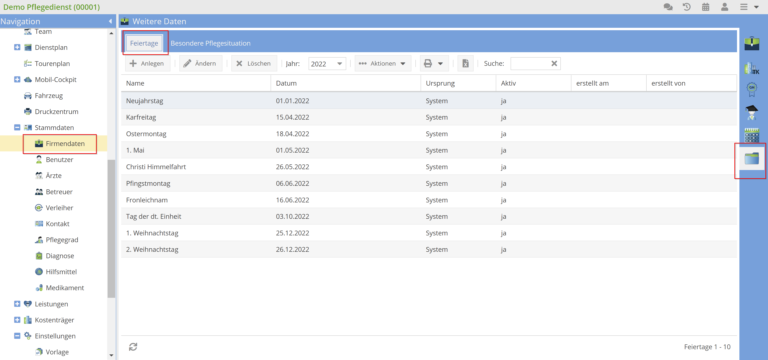Collapse the Stammdaten tree node
This screenshot has width=768, height=360.
[x=17, y=127]
